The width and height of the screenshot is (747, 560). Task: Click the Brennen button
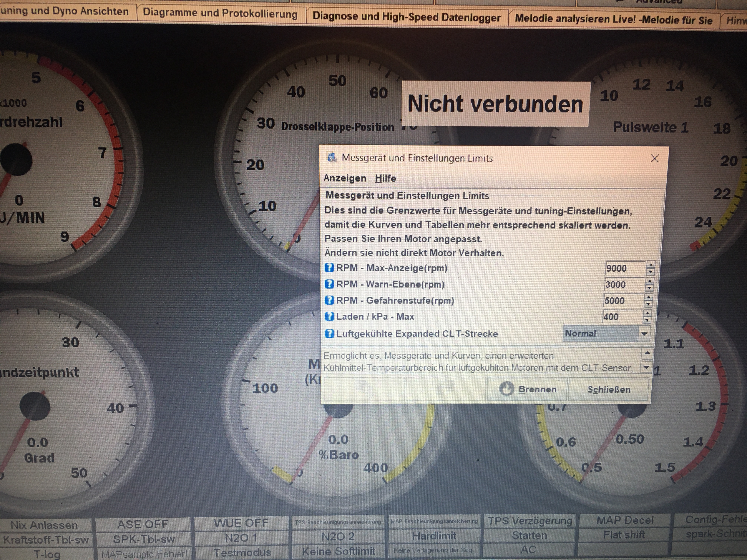point(527,389)
